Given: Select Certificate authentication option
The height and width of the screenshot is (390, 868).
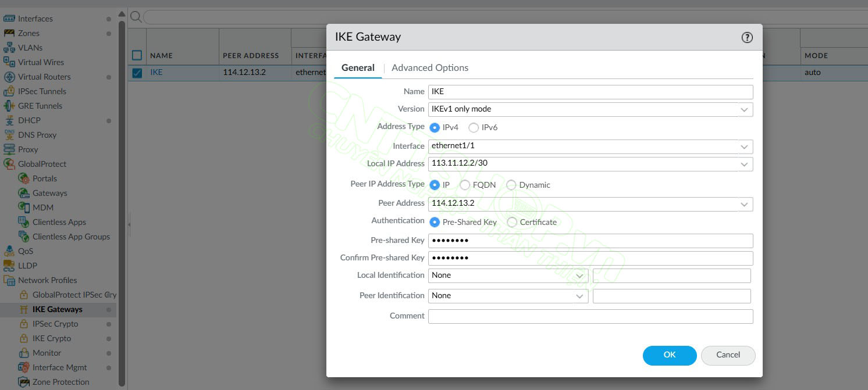Looking at the screenshot, I should (512, 222).
